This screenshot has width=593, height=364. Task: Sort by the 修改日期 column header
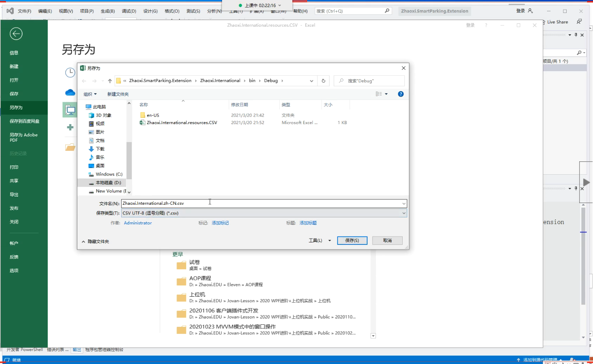click(240, 105)
